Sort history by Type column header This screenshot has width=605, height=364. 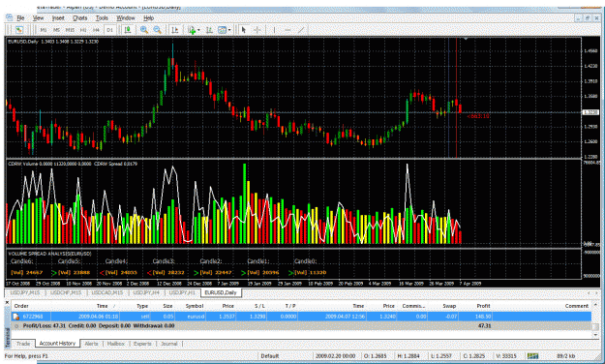point(142,306)
